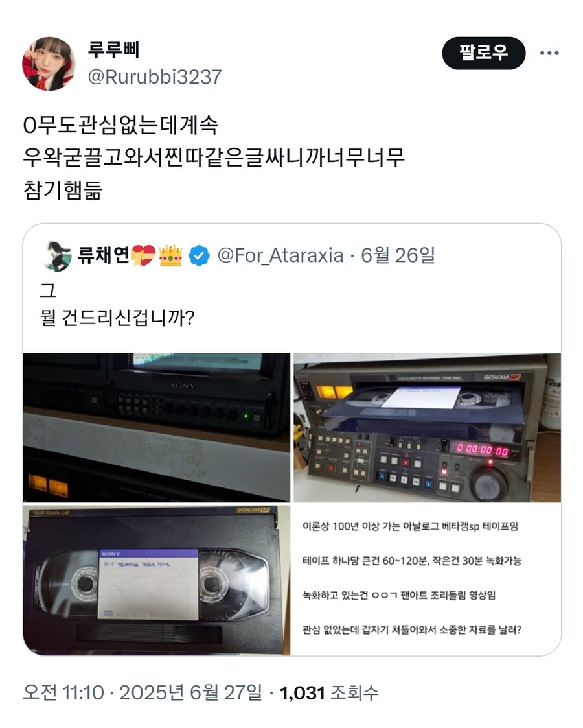Click the 1,031 조회수 view count
This screenshot has height=728, width=583.
coord(329,693)
